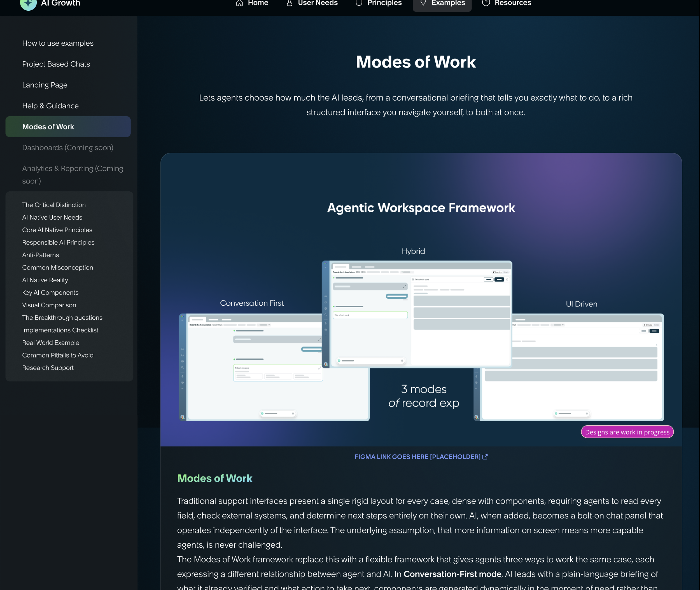Screen dimensions: 700x590
Task: Select the Modes of Work sidebar item
Action: 48,127
